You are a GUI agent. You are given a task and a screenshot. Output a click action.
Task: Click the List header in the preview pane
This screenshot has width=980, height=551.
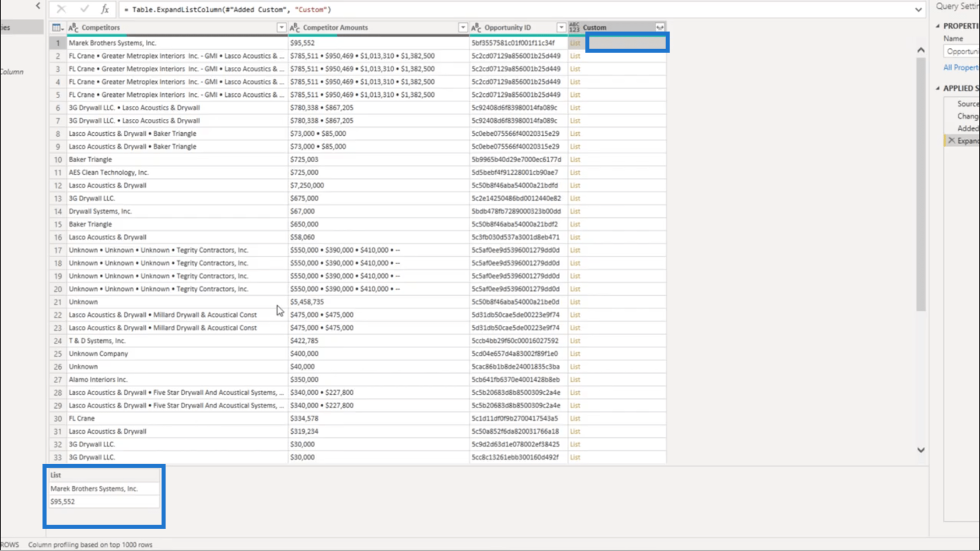coord(104,475)
